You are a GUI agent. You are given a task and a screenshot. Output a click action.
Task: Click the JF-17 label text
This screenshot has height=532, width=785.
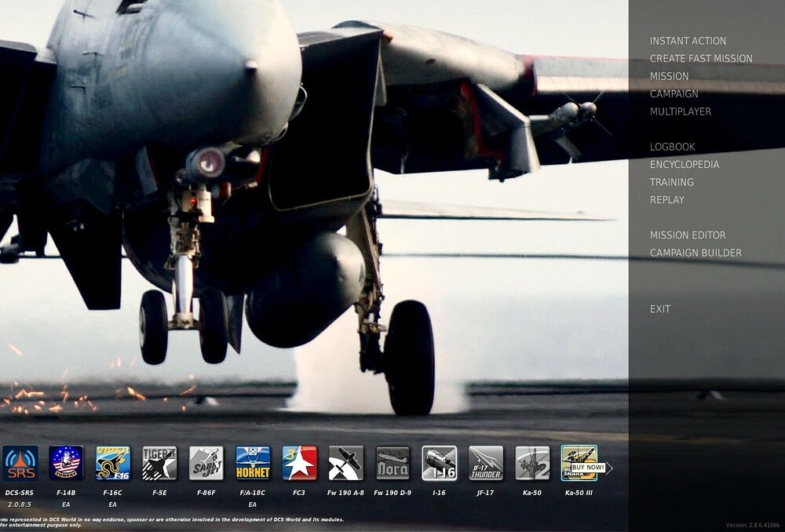(485, 493)
